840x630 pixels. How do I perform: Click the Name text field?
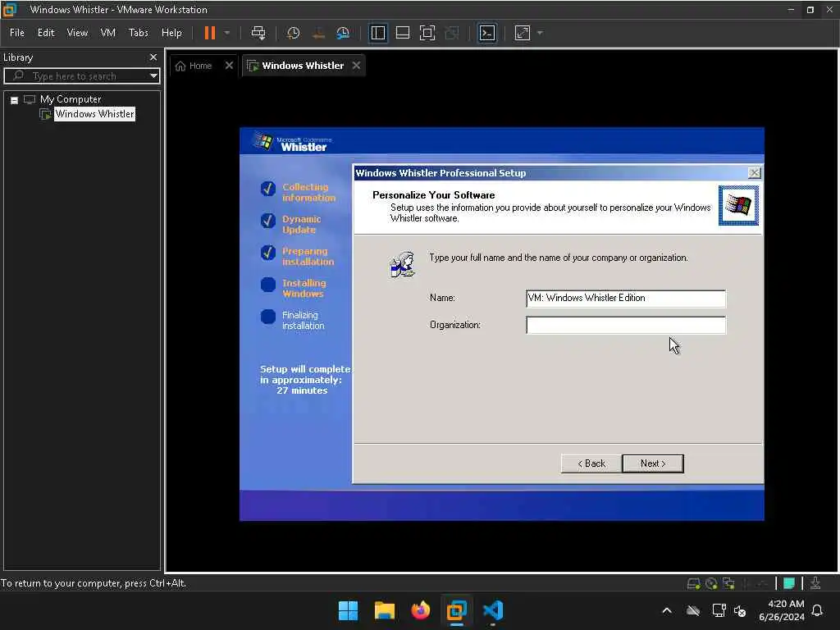point(626,299)
